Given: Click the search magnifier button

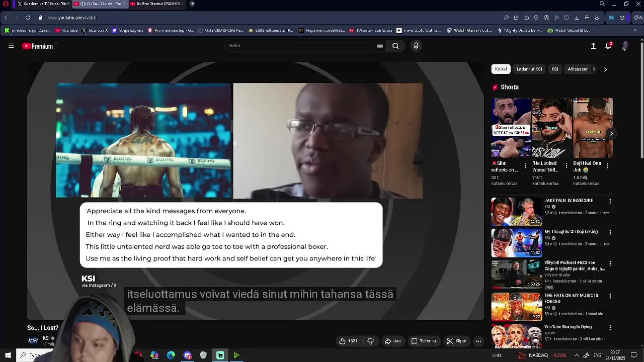Looking at the screenshot, I should pyautogui.click(x=395, y=46).
